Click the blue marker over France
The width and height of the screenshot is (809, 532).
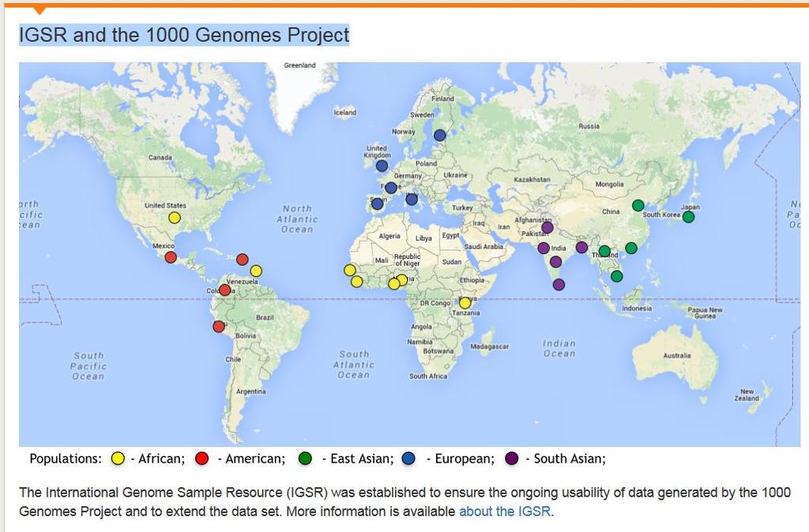[x=391, y=188]
